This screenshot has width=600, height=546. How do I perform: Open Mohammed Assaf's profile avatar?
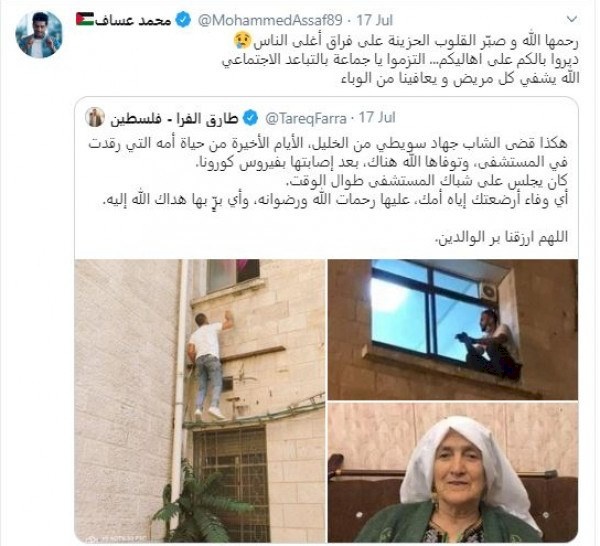39,34
